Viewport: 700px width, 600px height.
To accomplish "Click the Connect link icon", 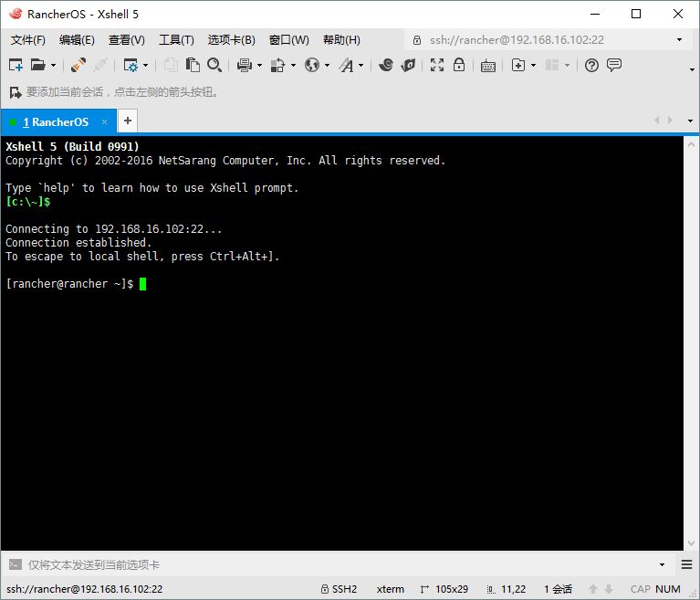I will 78,65.
